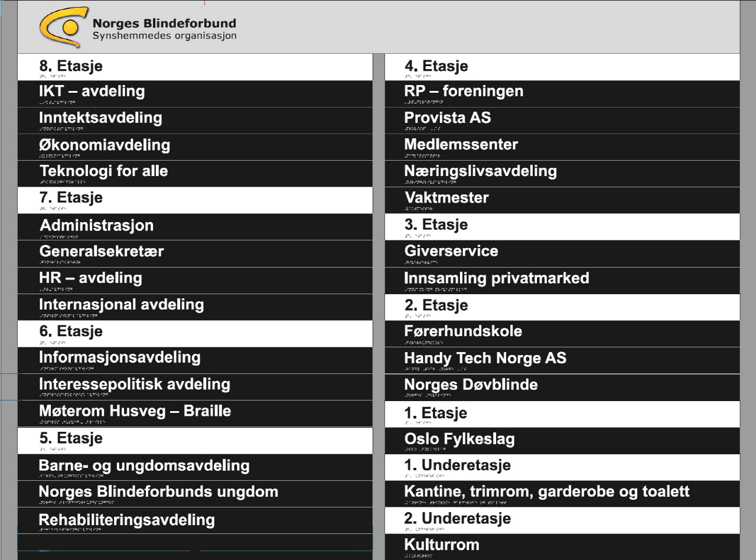The height and width of the screenshot is (560, 756).
Task: Select the Kantine, trimrom, garderobe og toalett row
Action: [562, 494]
